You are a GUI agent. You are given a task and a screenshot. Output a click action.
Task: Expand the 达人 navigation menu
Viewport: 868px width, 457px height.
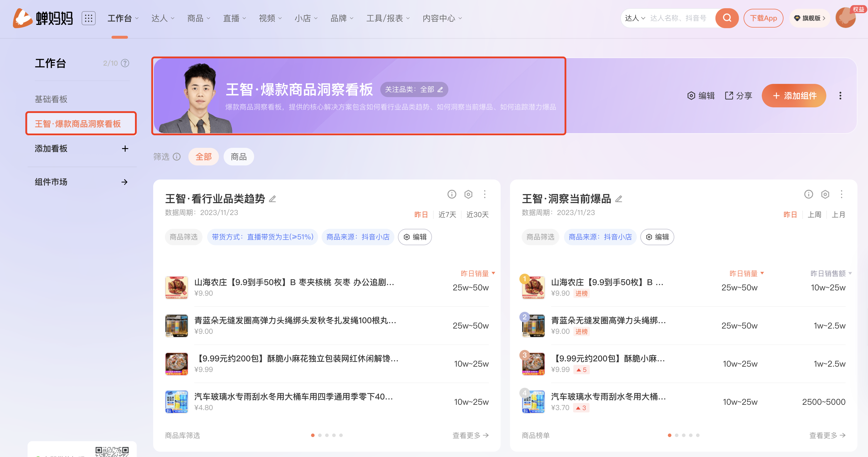pyautogui.click(x=163, y=18)
